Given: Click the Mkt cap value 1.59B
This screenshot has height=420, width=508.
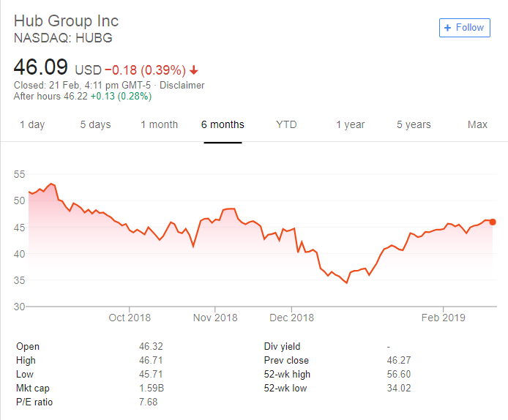Looking at the screenshot, I should tap(151, 388).
